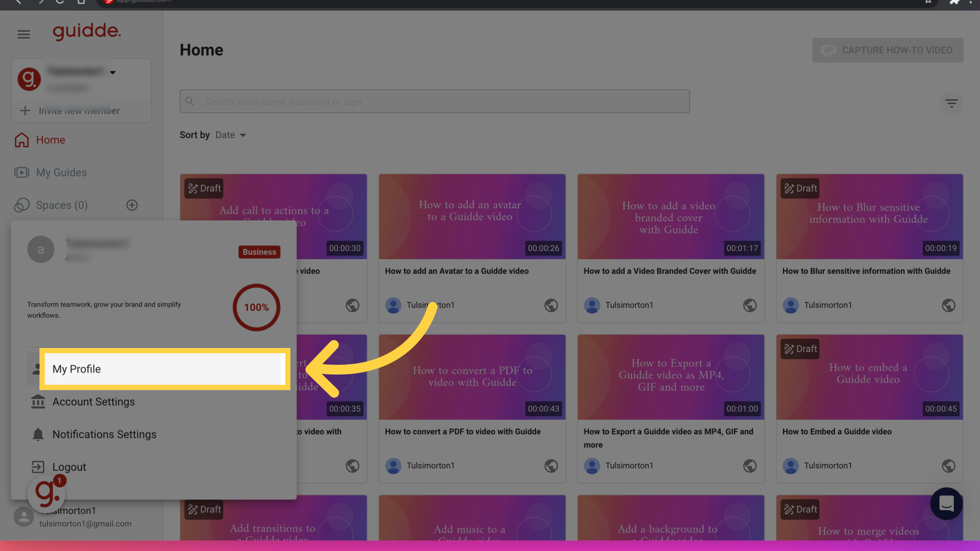Open 'How to add an avatar' thumbnail
The width and height of the screenshot is (980, 551).
(x=472, y=216)
